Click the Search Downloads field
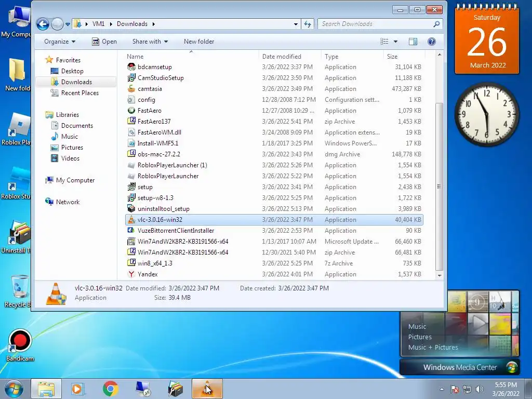532x399 pixels. (380, 24)
